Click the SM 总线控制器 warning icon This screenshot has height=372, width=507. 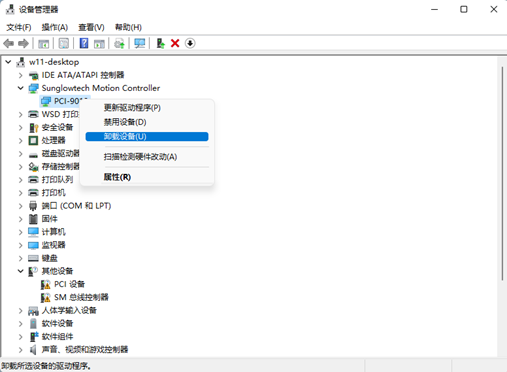45,298
